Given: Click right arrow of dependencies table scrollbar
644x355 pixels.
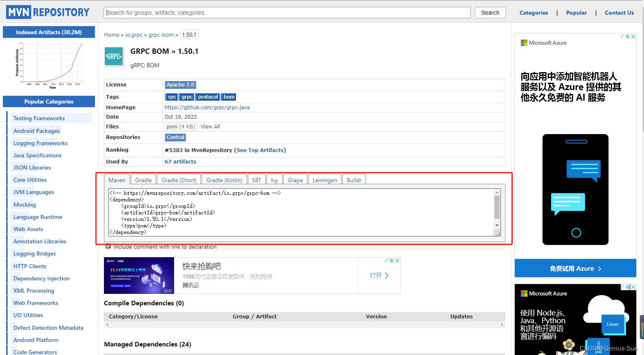Looking at the screenshot, I should [x=502, y=325].
